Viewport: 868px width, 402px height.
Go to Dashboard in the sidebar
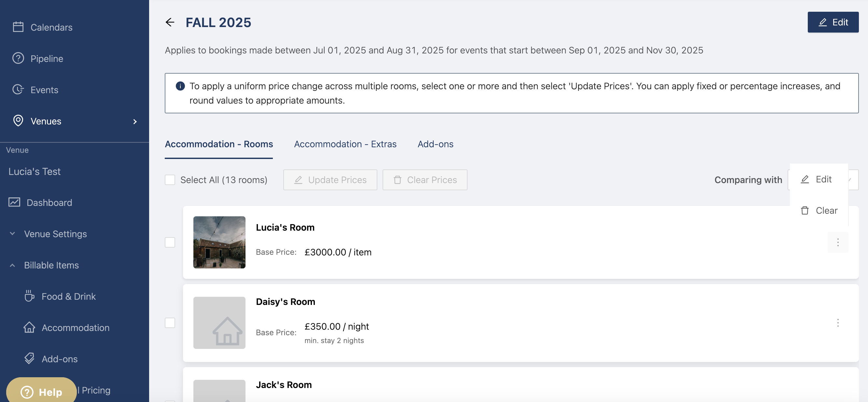pyautogui.click(x=49, y=202)
